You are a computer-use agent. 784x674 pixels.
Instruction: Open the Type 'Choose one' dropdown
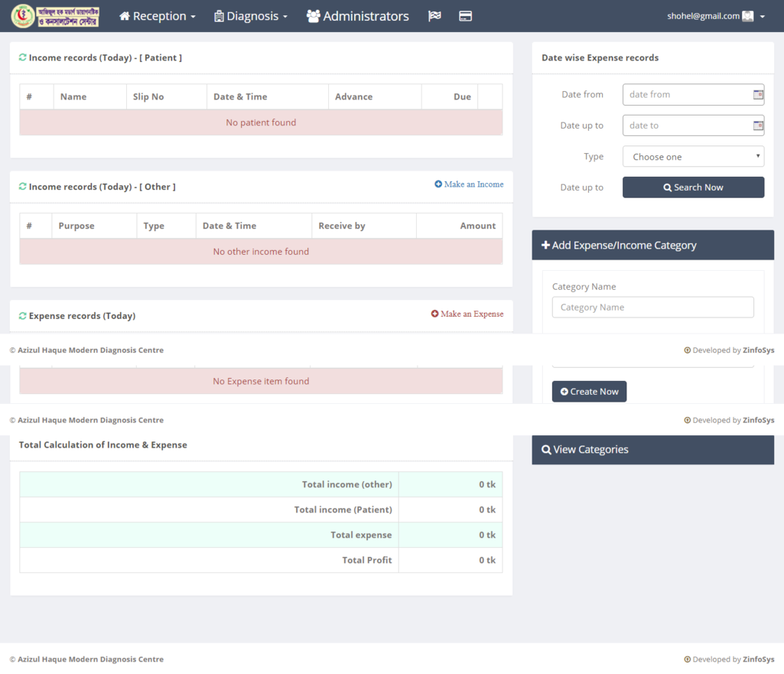point(693,157)
